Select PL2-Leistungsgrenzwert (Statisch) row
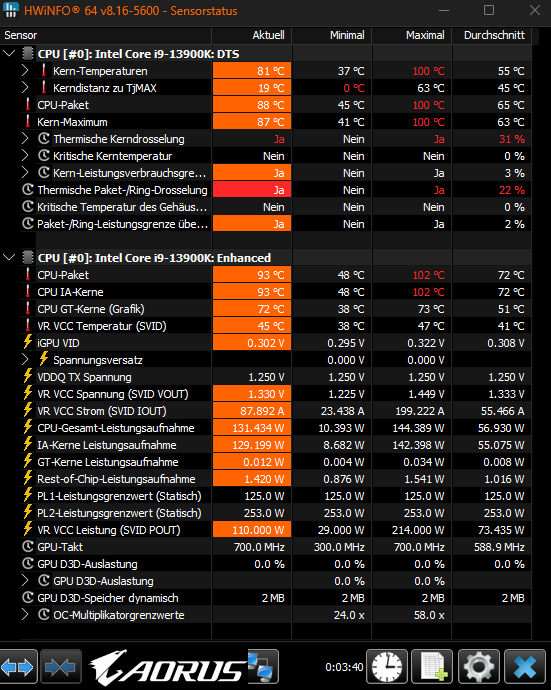The width and height of the screenshot is (551, 690). (x=276, y=513)
